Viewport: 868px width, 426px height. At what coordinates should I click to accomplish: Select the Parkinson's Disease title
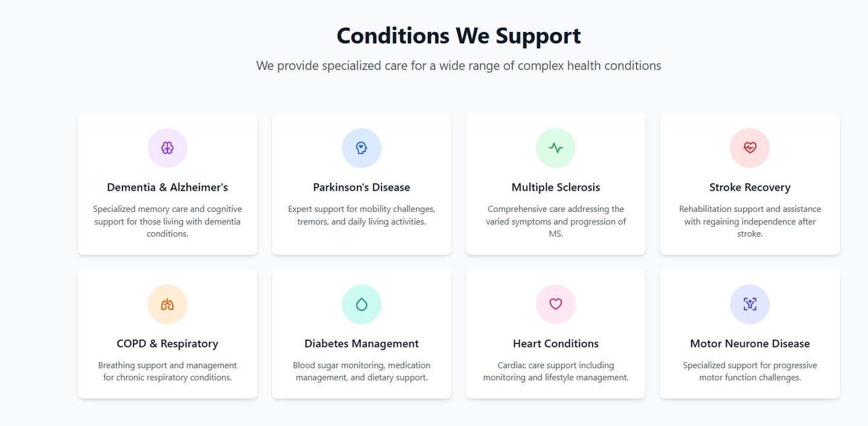pyautogui.click(x=362, y=187)
